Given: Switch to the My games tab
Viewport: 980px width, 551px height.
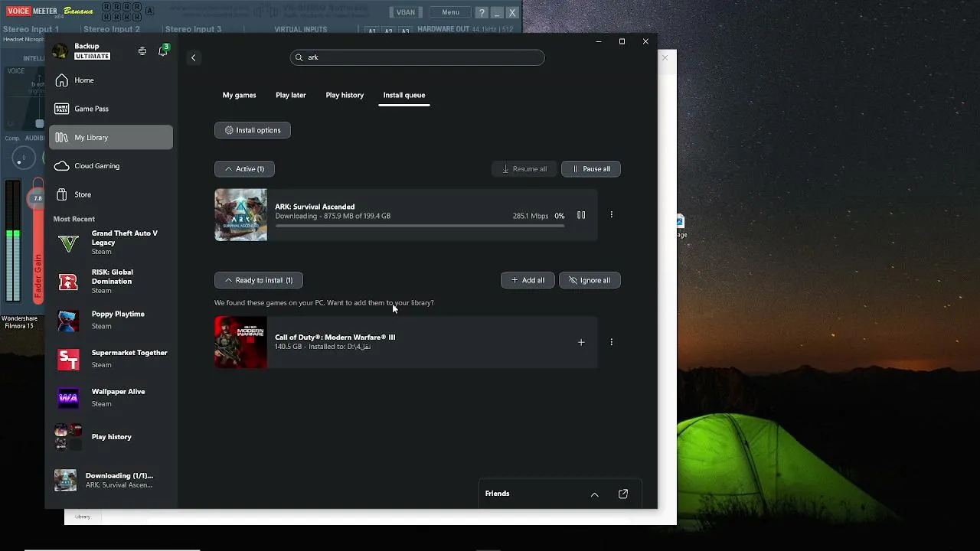Looking at the screenshot, I should pos(240,95).
